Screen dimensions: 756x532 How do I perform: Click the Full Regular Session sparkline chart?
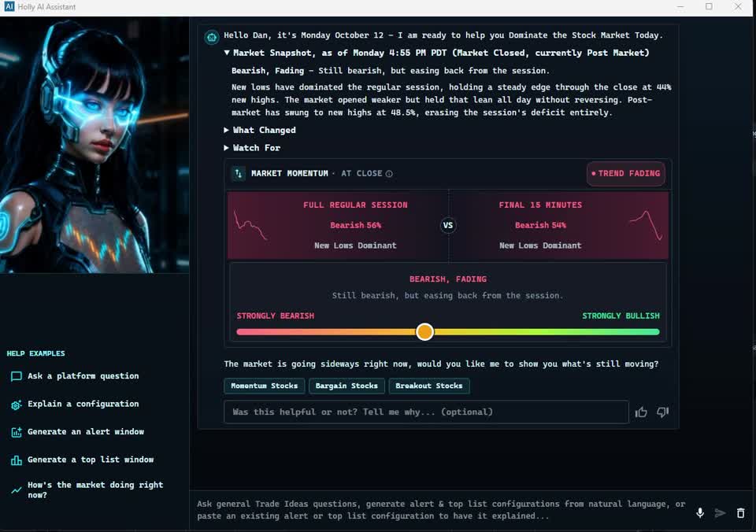(x=250, y=226)
